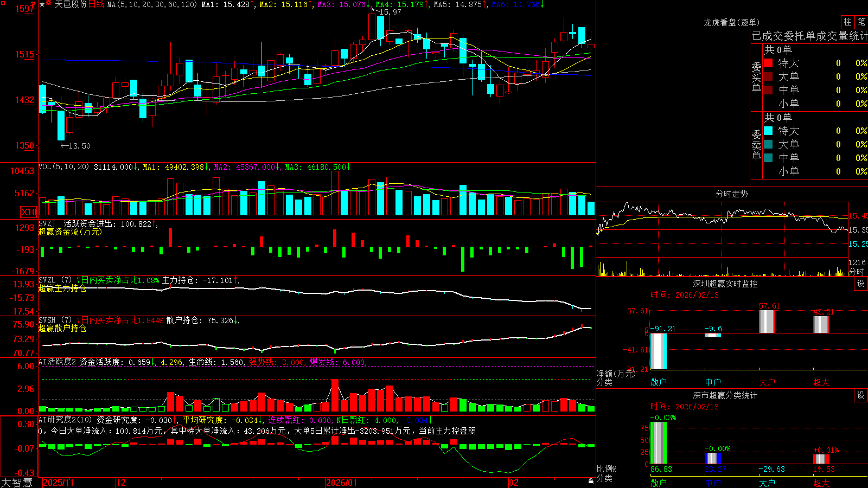Open 设 settings for 深市超赢分类统计
The width and height of the screenshot is (868, 488).
pos(861,395)
